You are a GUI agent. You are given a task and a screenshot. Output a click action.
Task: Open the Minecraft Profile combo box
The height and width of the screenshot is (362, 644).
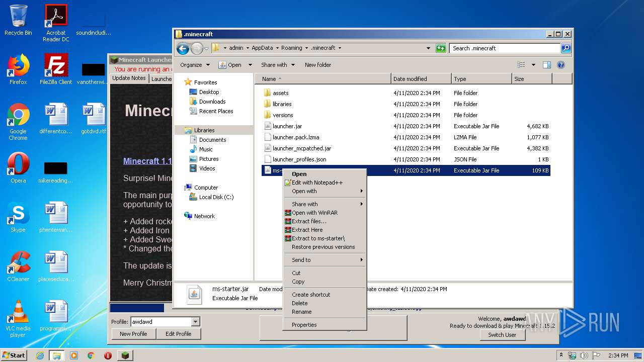pyautogui.click(x=165, y=322)
